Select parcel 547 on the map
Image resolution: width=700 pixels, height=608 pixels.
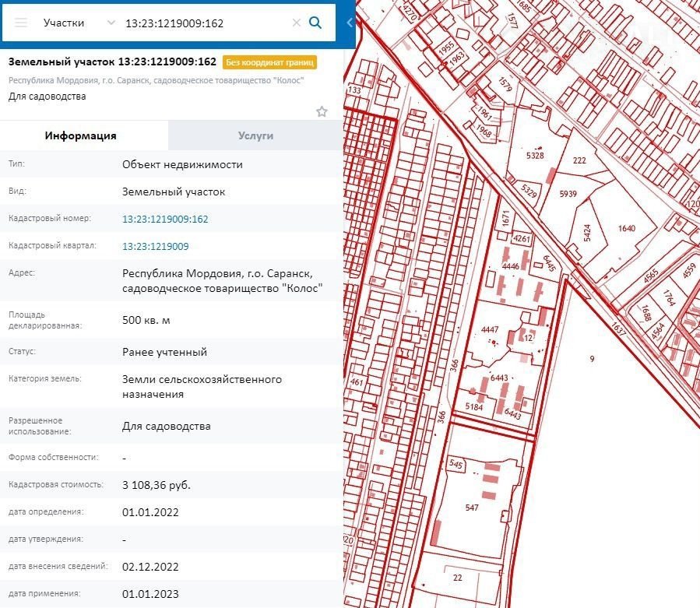point(472,508)
